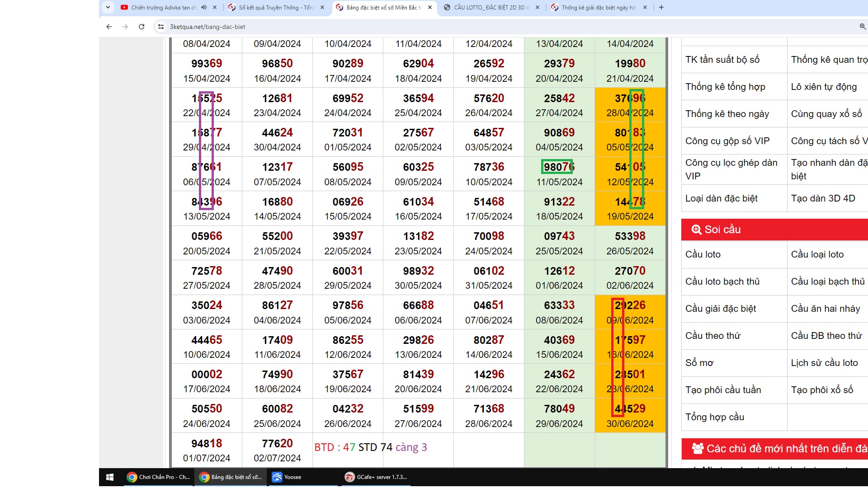Click the zoom magnifier icon in address bar

pyautogui.click(x=862, y=27)
